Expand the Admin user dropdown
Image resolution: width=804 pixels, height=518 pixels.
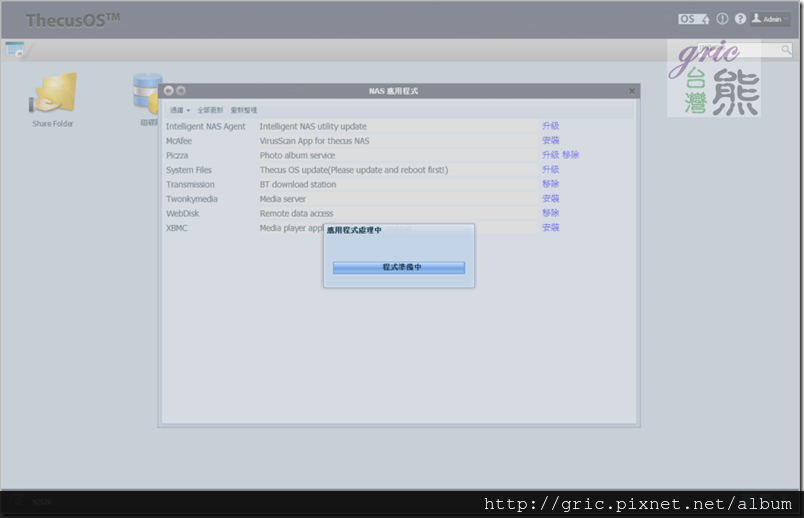click(771, 19)
